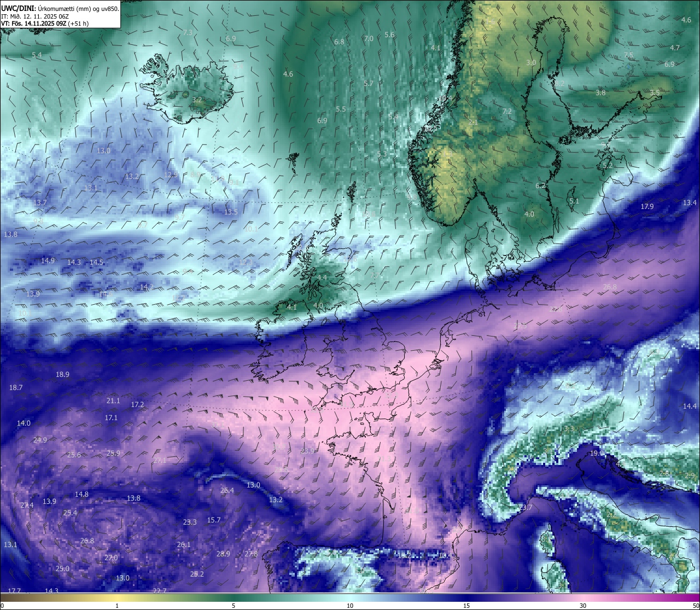700x610 pixels.
Task: Click the 7.5 value on the map
Action: (x=628, y=55)
